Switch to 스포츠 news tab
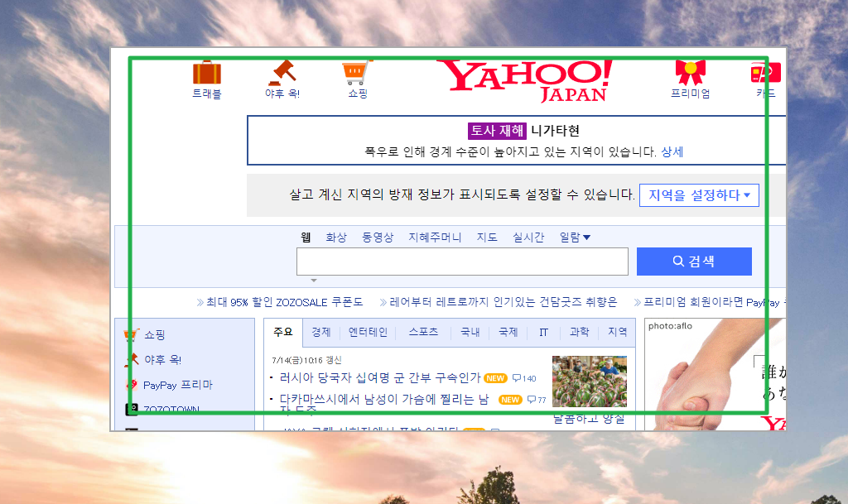848x504 pixels. [x=423, y=332]
